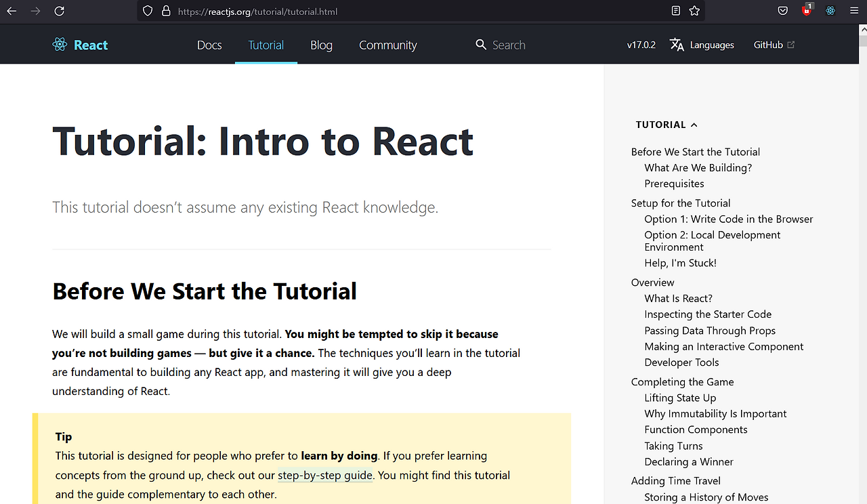The width and height of the screenshot is (867, 504).
Task: Open the browser hamburger menu
Action: pos(854,11)
